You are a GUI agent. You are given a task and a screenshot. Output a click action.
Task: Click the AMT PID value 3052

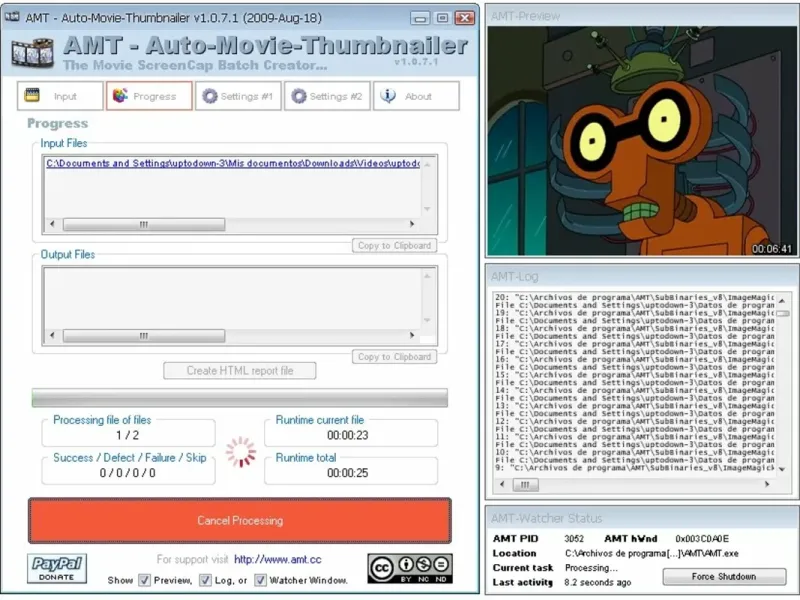574,539
